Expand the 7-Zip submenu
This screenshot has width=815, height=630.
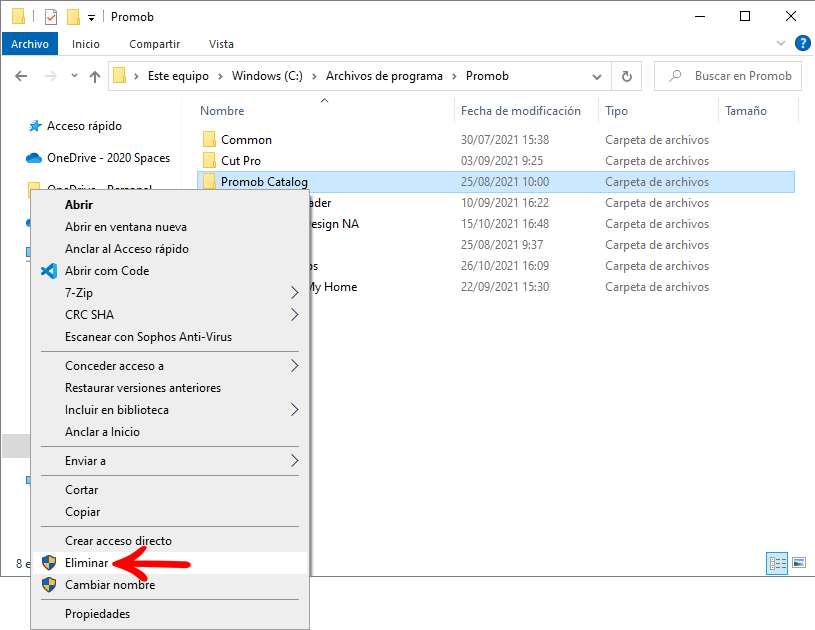click(x=170, y=293)
